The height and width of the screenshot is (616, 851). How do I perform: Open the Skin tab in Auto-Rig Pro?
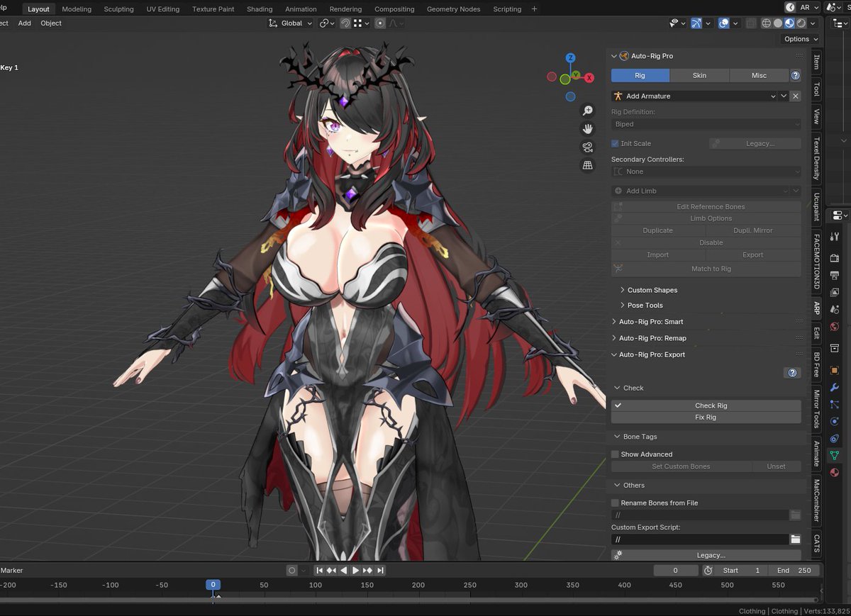click(x=699, y=75)
